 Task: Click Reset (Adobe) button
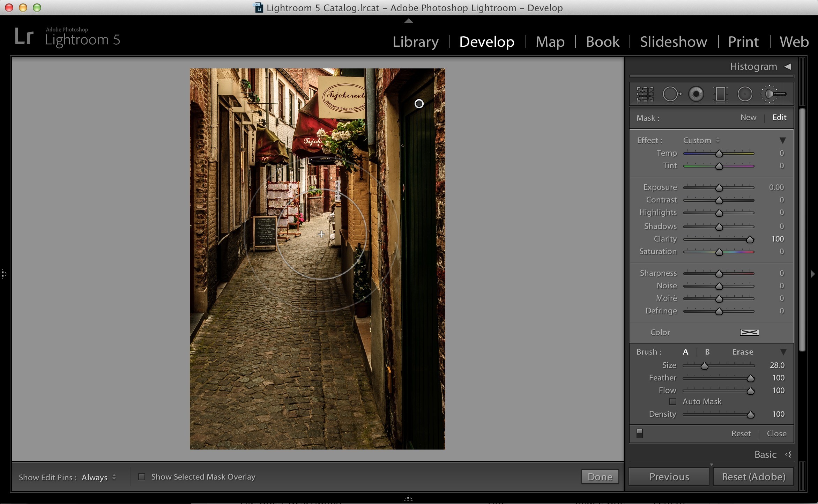coord(753,477)
